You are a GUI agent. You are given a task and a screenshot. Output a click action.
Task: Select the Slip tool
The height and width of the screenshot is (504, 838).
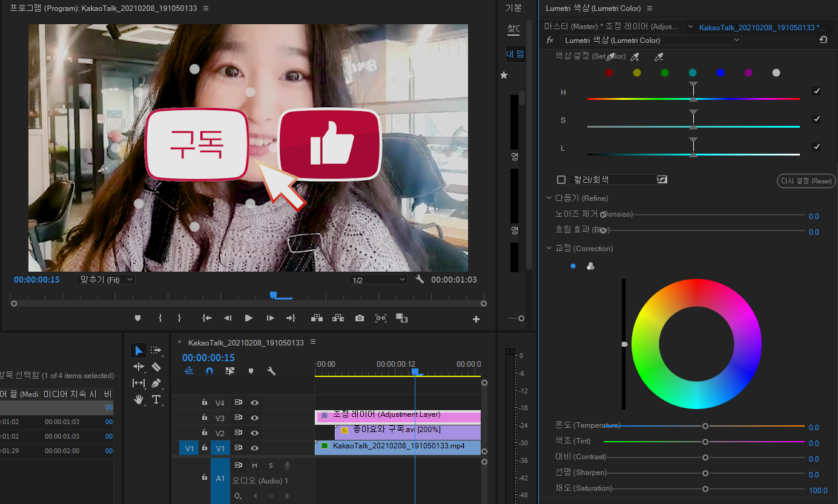click(x=139, y=383)
